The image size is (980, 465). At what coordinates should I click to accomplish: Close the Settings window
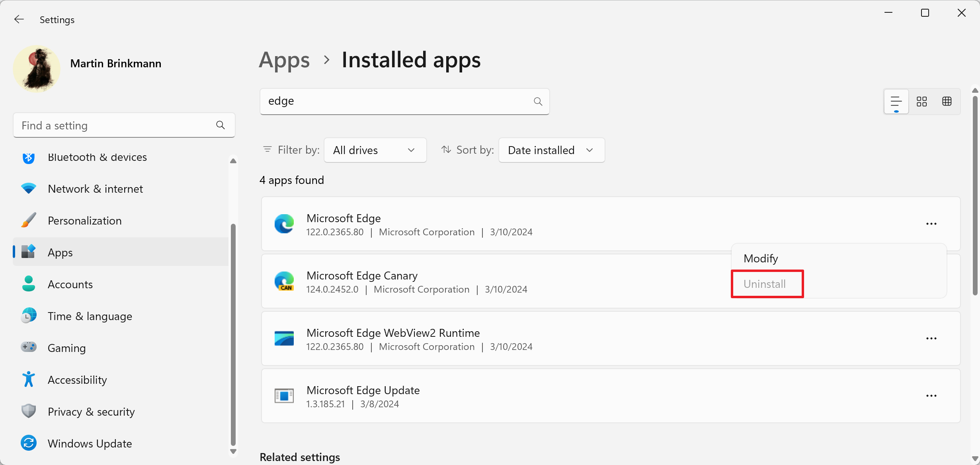pos(962,13)
